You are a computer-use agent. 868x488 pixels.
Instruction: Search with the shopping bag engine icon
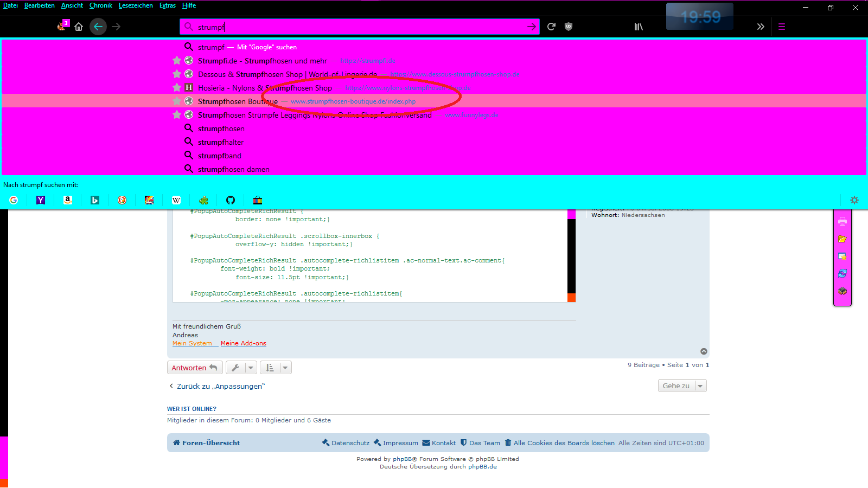[x=258, y=200]
